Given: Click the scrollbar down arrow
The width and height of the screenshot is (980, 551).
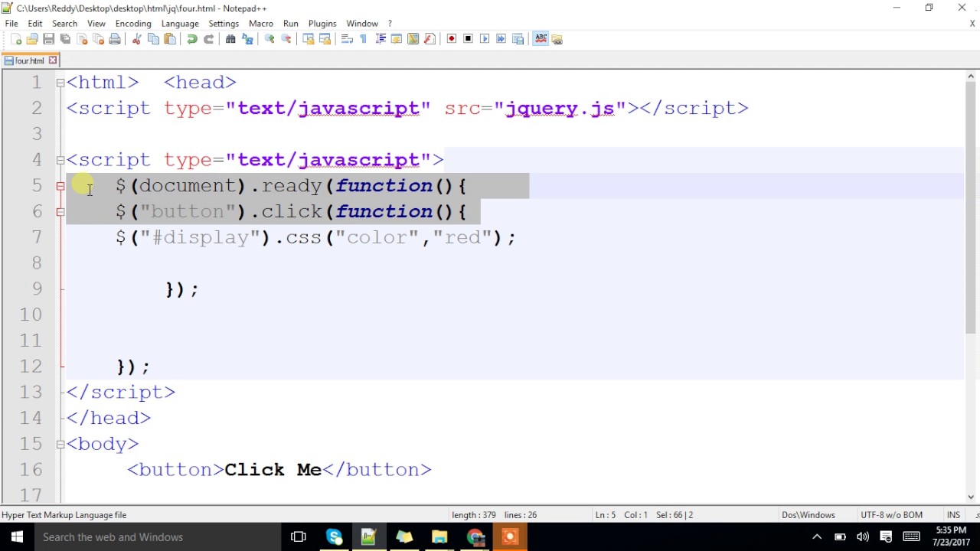Looking at the screenshot, I should tap(972, 497).
